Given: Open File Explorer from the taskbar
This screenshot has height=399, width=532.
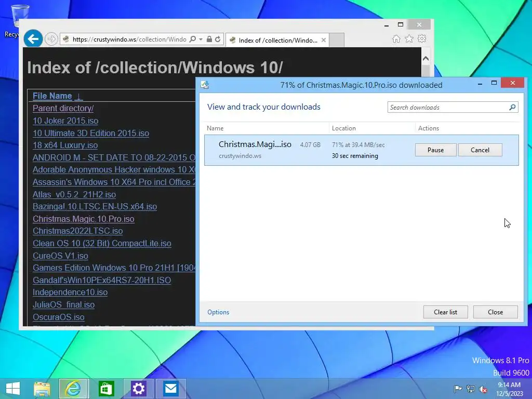Looking at the screenshot, I should pyautogui.click(x=42, y=389).
